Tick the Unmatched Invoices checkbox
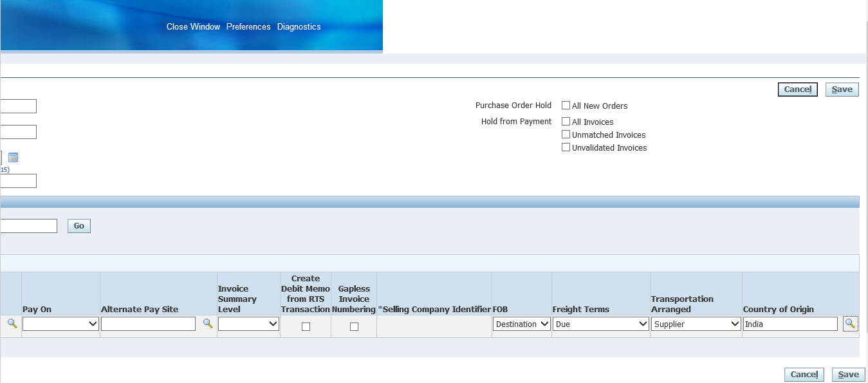 [x=566, y=135]
